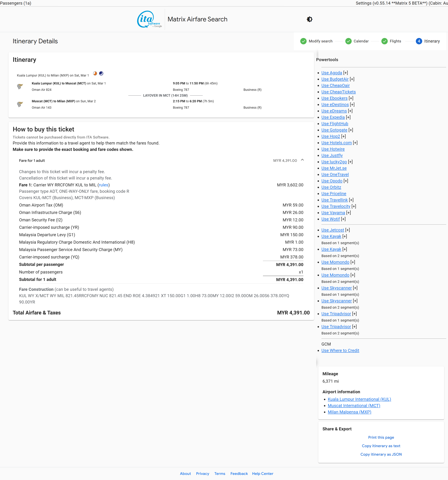This screenshot has height=480, width=448.
Task: Click Copy itinerary as JSON
Action: coord(381,454)
